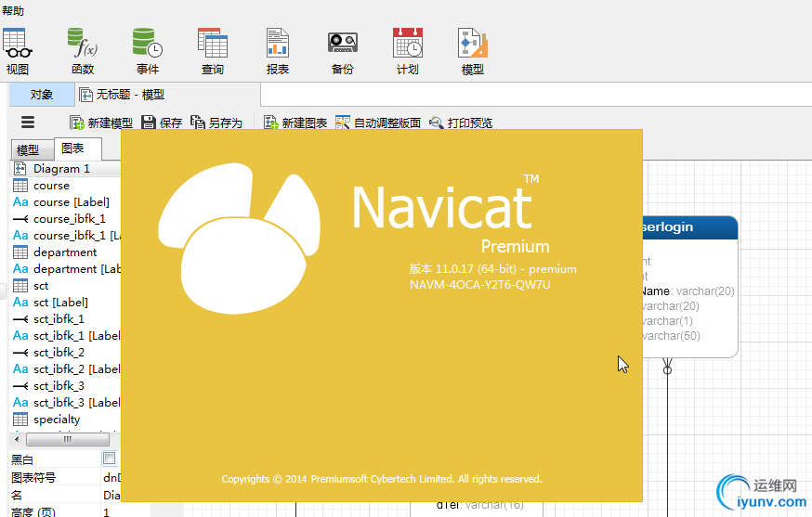The width and height of the screenshot is (812, 517).
Task: Select the department [Label] item
Action: (66, 268)
